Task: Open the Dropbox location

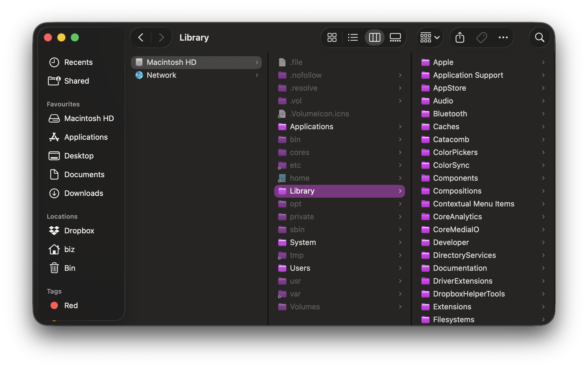Action: (x=79, y=231)
